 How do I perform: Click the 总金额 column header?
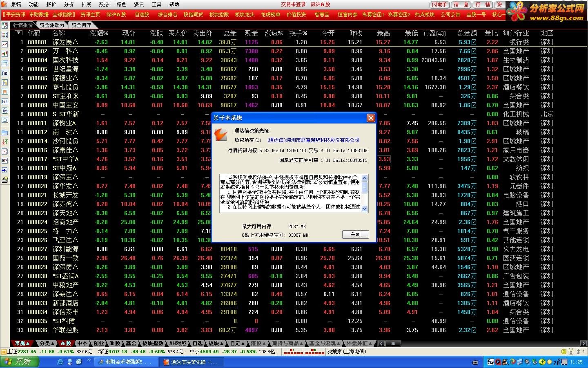(x=467, y=33)
